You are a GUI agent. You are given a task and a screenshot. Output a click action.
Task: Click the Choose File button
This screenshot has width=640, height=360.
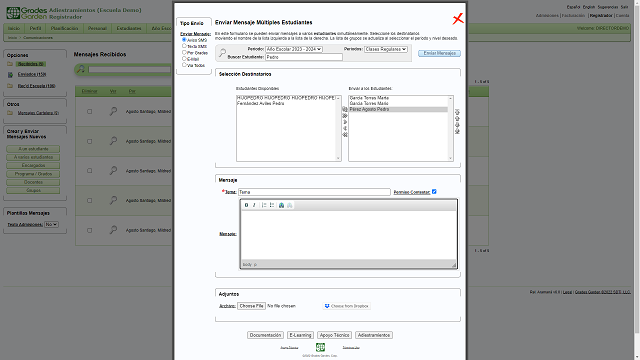[x=251, y=306]
